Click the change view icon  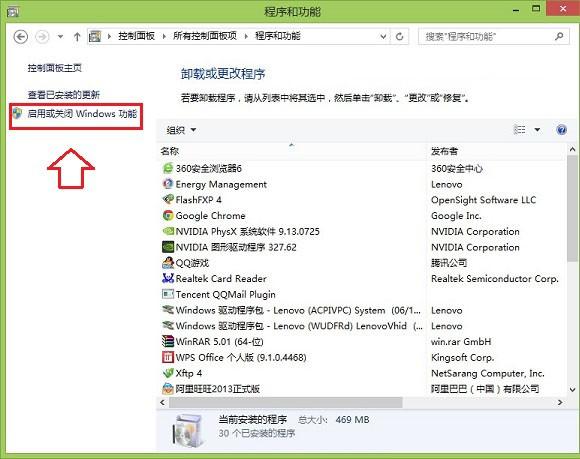coord(520,129)
